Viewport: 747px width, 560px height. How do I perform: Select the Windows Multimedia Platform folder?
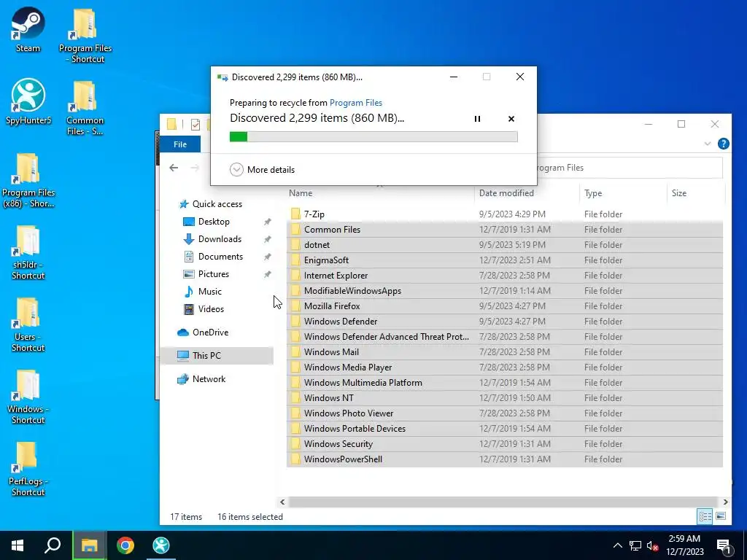coord(505,382)
